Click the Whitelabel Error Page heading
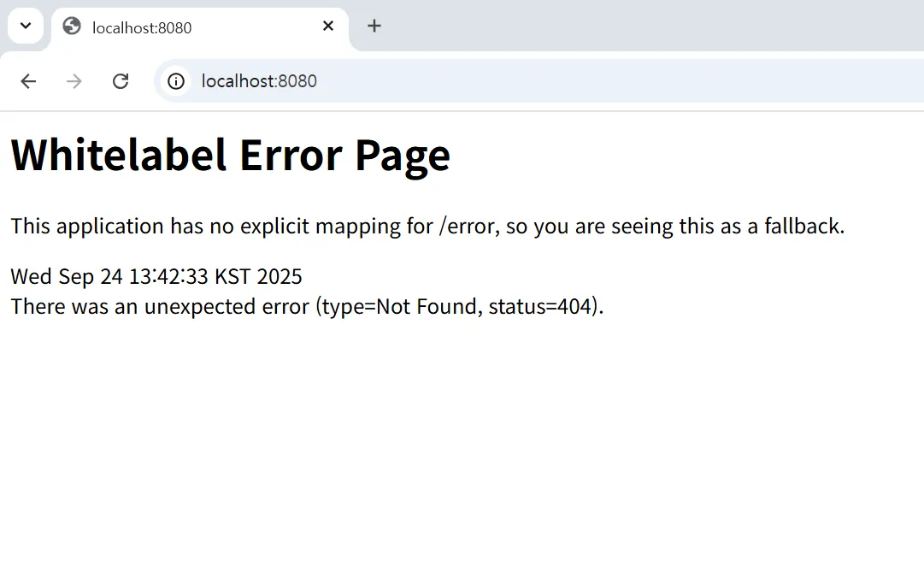924x572 pixels. pyautogui.click(x=231, y=155)
